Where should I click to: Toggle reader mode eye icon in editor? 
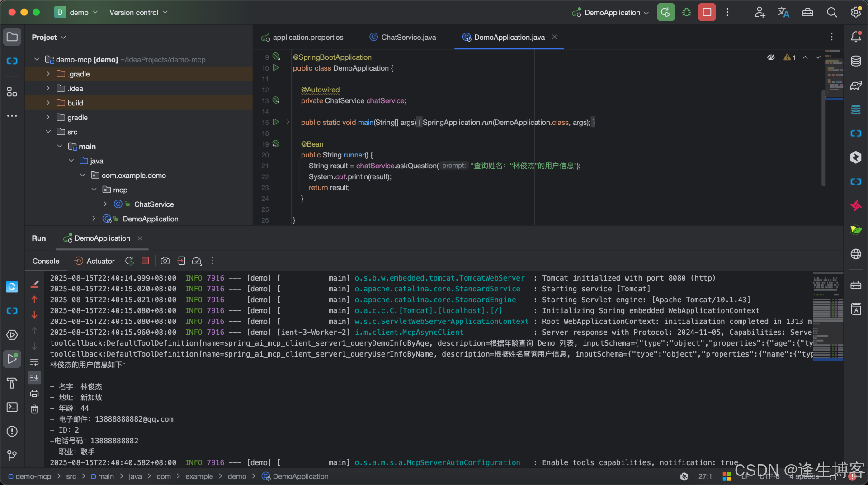tap(771, 57)
